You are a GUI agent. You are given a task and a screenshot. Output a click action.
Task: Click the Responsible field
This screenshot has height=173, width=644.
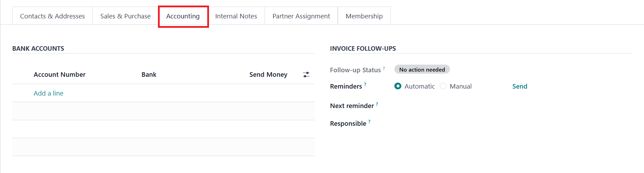[x=451, y=124]
